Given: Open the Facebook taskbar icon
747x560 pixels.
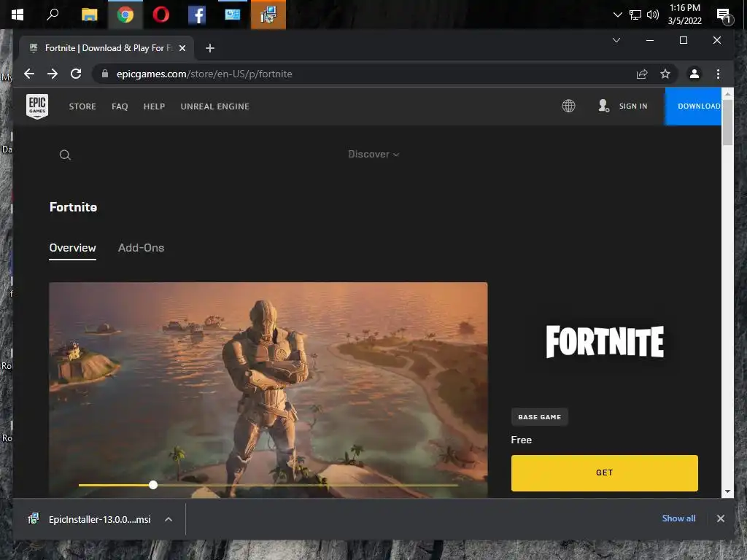Looking at the screenshot, I should pos(197,15).
